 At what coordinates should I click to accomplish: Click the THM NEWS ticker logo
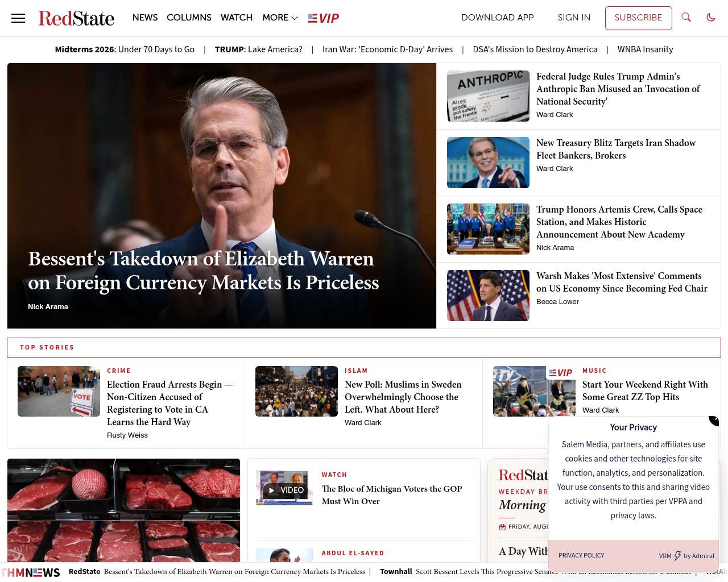[30, 572]
